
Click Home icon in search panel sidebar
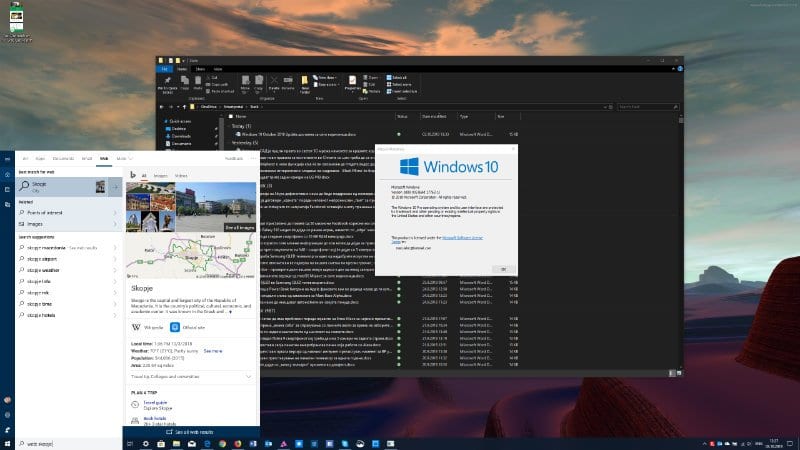7,174
